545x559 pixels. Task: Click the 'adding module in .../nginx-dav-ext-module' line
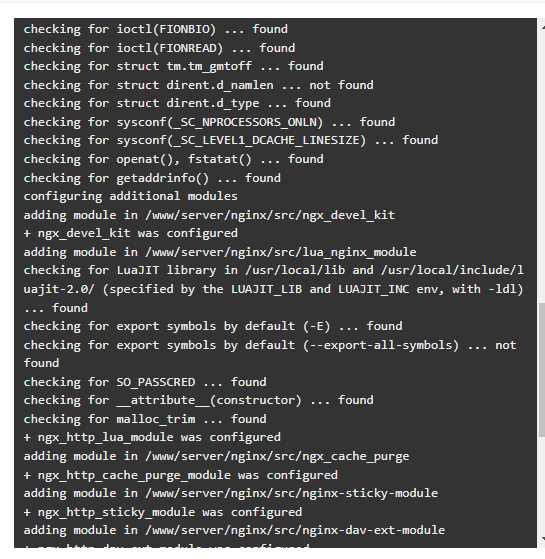(234, 530)
